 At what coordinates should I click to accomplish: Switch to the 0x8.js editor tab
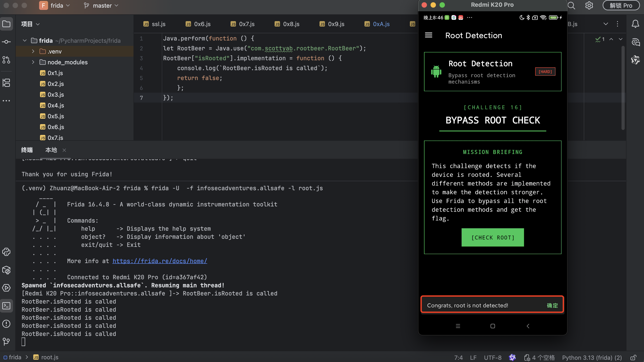(287, 24)
